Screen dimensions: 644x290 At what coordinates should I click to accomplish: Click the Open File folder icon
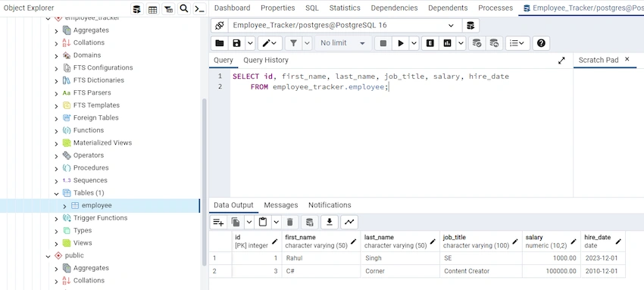219,43
